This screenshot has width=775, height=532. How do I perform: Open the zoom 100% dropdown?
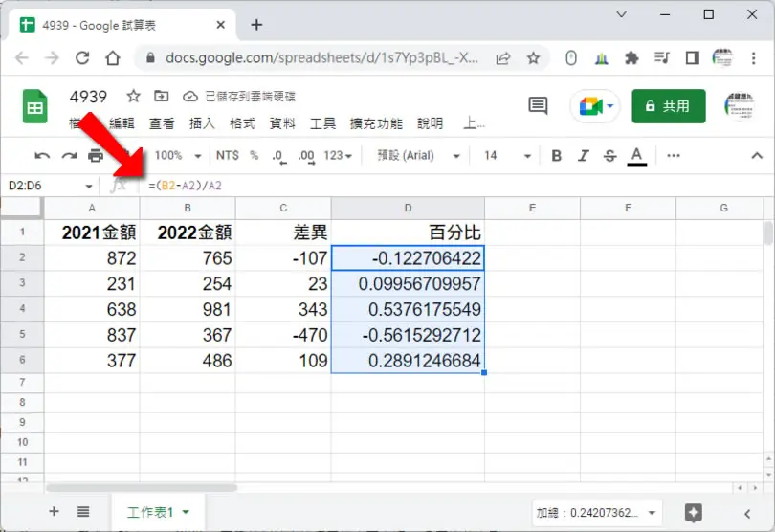tap(177, 156)
